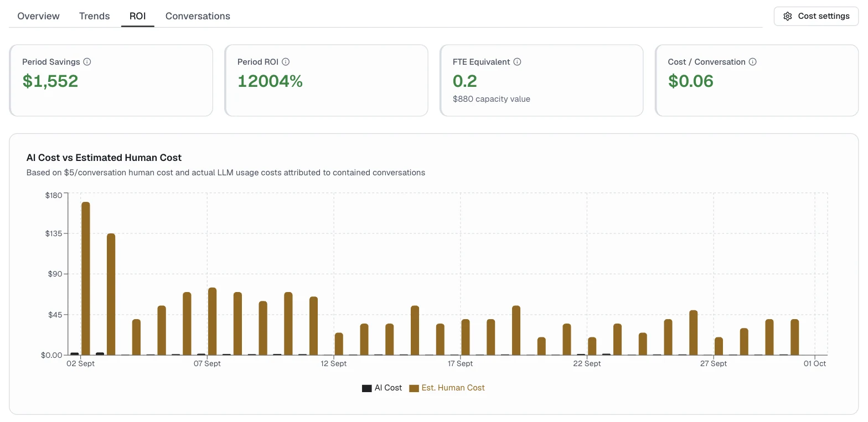Click the 22 Sept axis label

[587, 363]
